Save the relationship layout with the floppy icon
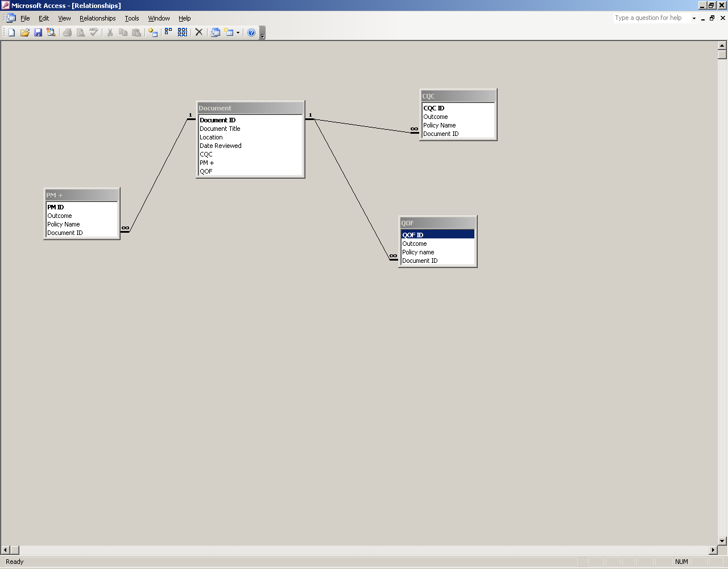 pyautogui.click(x=38, y=32)
